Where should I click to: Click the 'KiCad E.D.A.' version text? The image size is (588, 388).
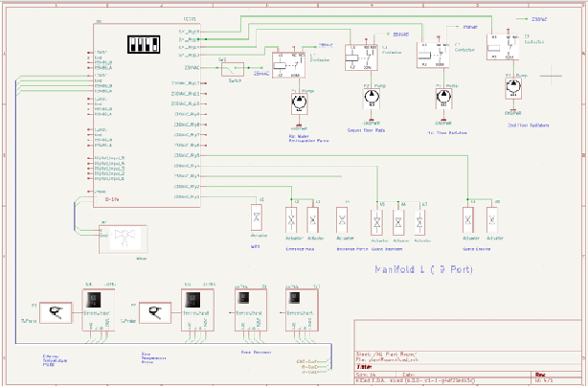click(x=415, y=380)
